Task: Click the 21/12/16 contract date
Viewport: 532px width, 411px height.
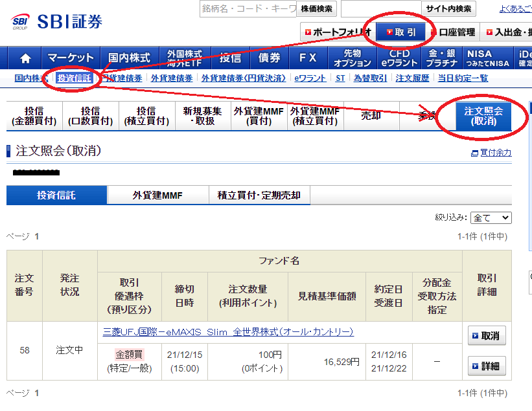Action: click(389, 355)
